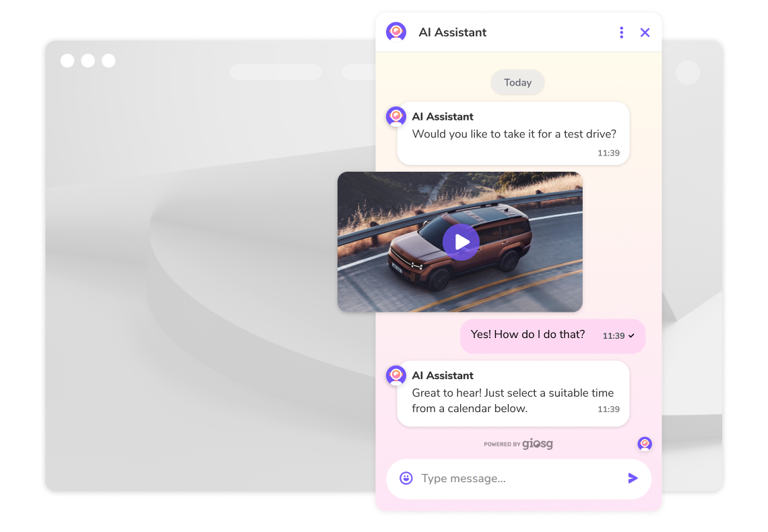
Task: Click the 'Yes! How do I do that?' bubble
Action: pos(529,334)
